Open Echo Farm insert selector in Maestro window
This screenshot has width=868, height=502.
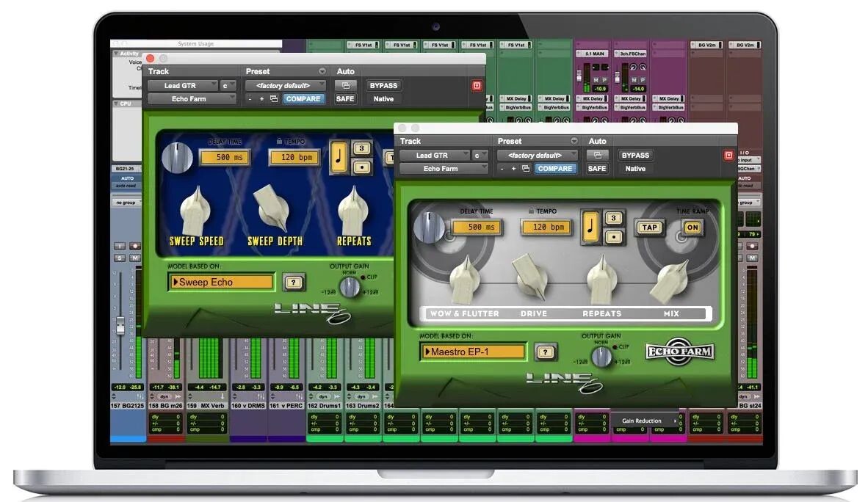click(x=444, y=169)
